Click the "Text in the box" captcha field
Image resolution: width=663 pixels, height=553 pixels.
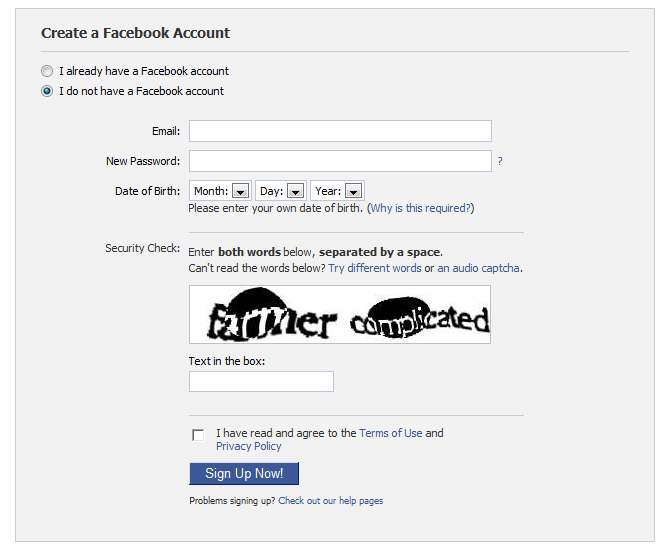[261, 381]
